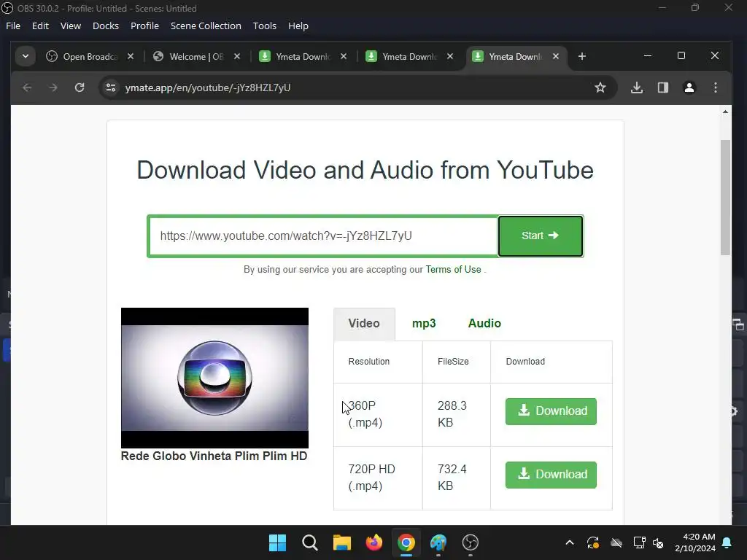Open the Docks menu
Screen dimensions: 747x560
point(105,26)
